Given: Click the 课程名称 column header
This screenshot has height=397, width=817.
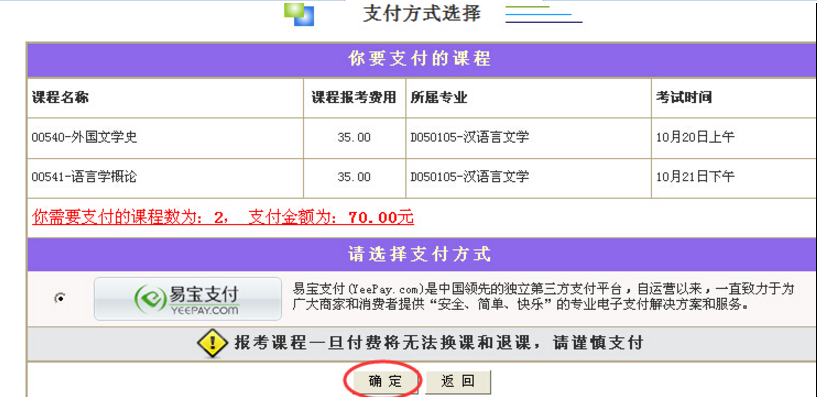Looking at the screenshot, I should coord(60,97).
